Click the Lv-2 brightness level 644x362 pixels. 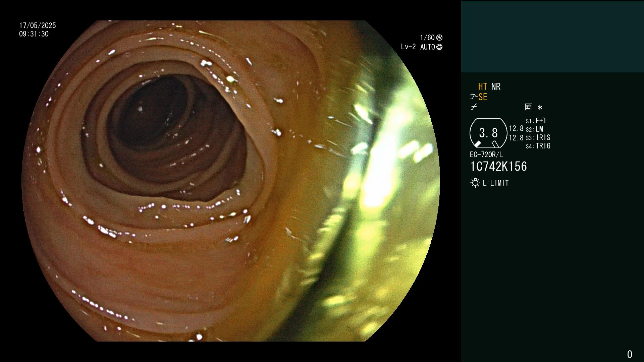[x=408, y=47]
